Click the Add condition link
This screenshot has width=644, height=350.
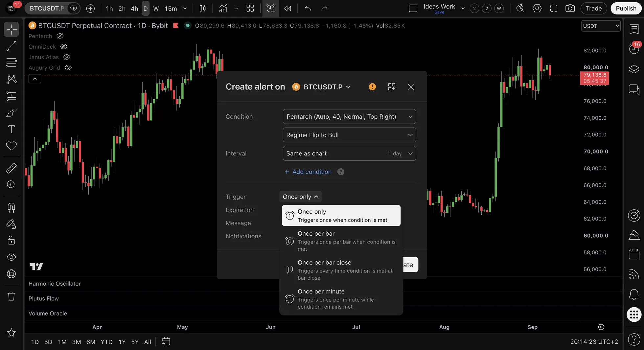tap(308, 172)
